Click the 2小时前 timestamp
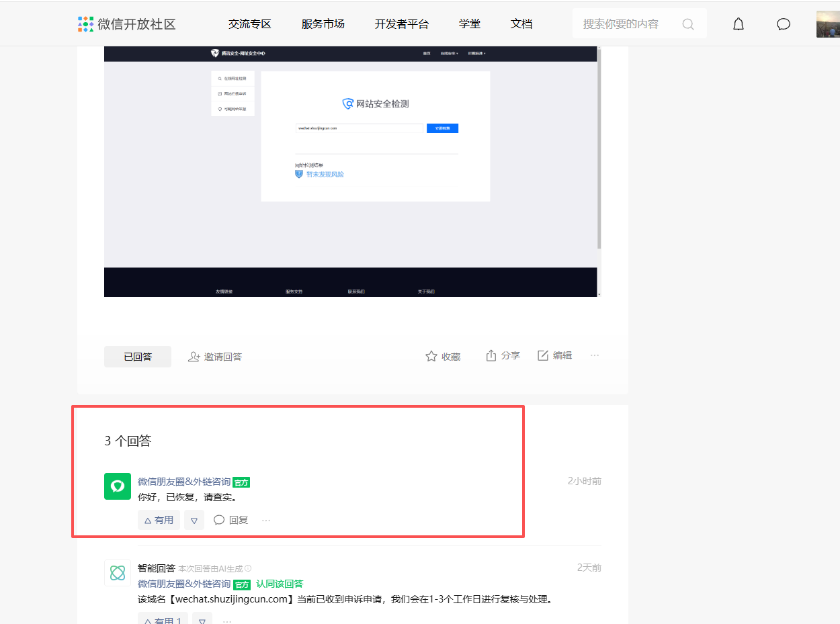 585,481
